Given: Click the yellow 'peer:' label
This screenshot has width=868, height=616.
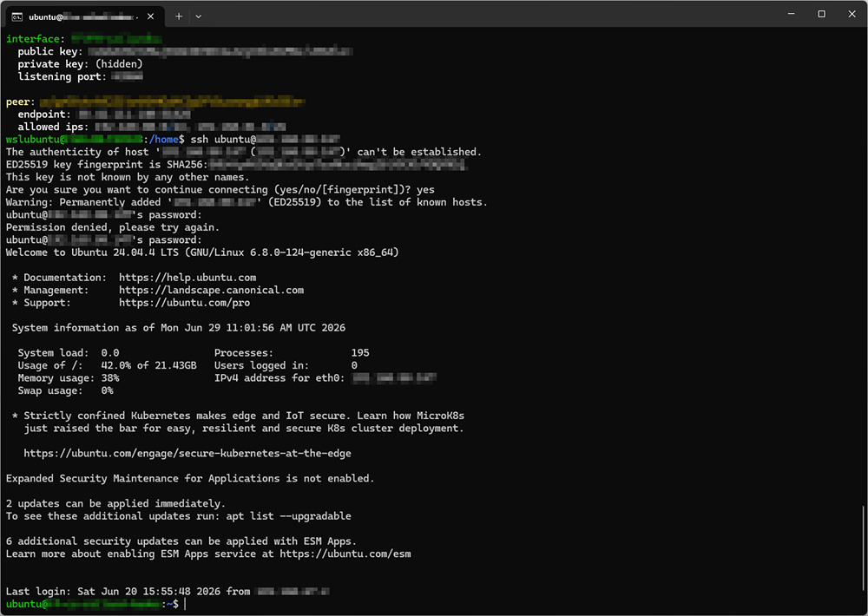Looking at the screenshot, I should pyautogui.click(x=21, y=102).
